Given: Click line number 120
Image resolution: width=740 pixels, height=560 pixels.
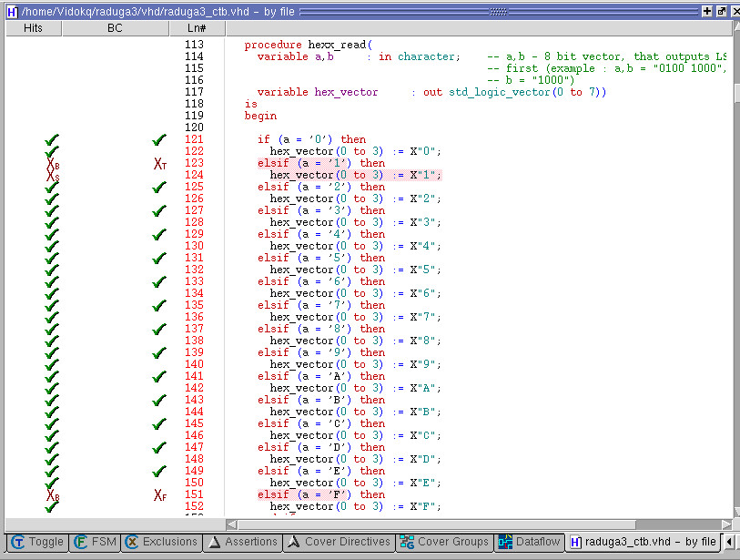Looking at the screenshot, I should tap(194, 127).
